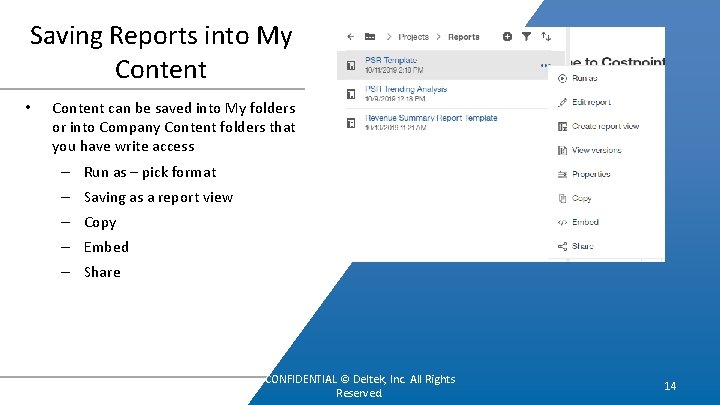The width and height of the screenshot is (720, 405).
Task: Click the Run as play icon
Action: pos(562,79)
